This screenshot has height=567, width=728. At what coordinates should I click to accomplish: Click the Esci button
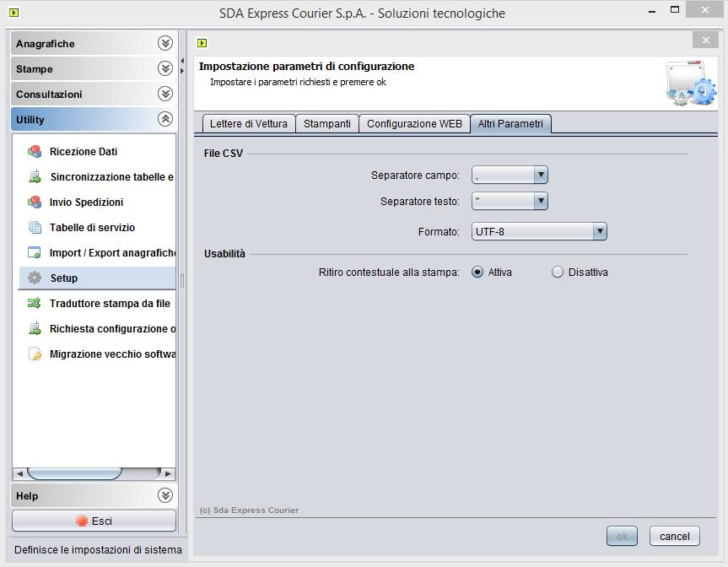94,521
